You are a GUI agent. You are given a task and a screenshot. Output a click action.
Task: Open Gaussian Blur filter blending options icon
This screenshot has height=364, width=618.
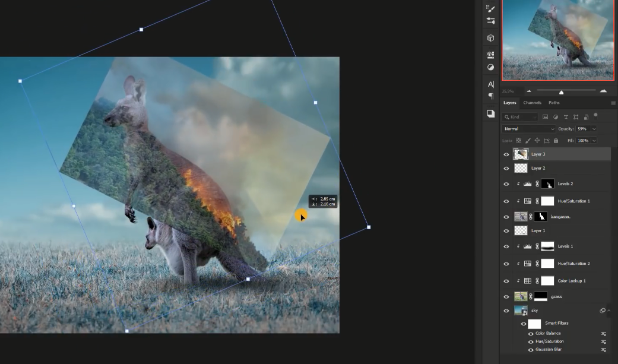(603, 350)
